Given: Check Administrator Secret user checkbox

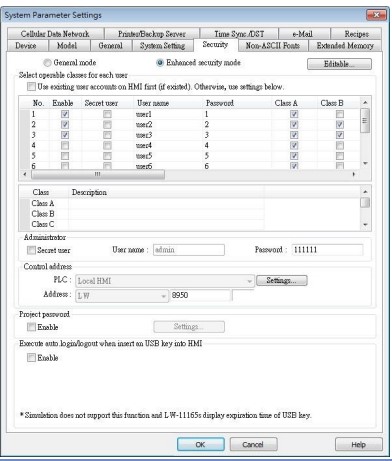Looking at the screenshot, I should (x=31, y=250).
